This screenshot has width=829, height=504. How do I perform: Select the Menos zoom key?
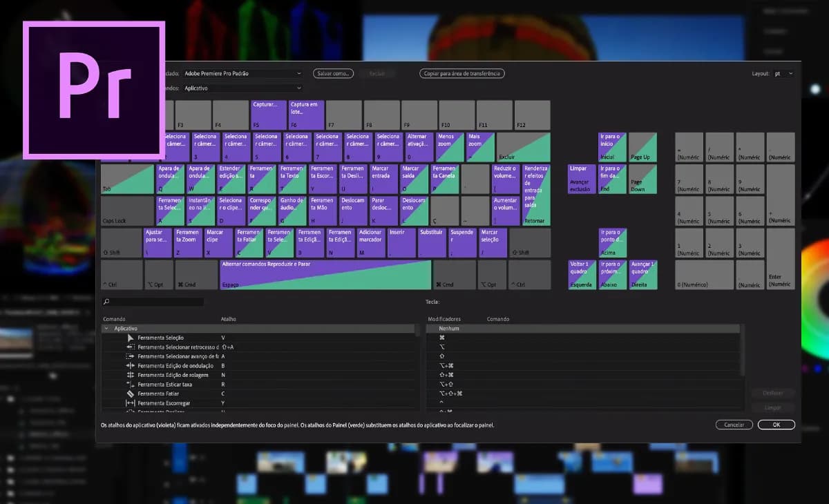click(x=449, y=147)
